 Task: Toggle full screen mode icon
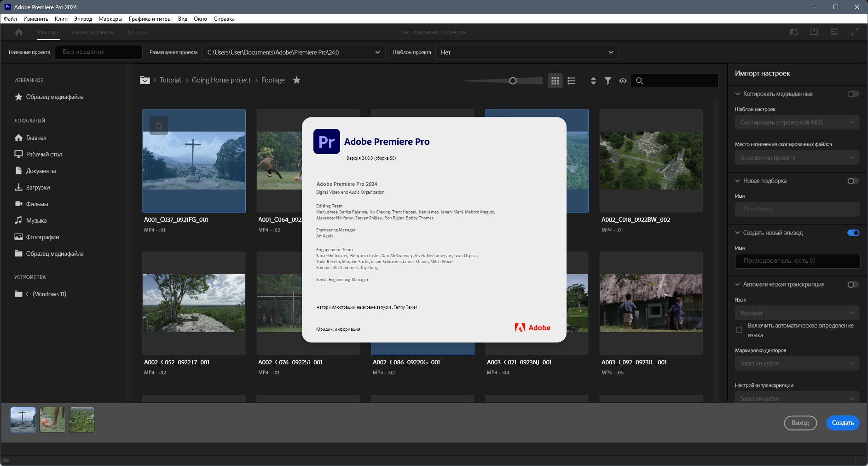coord(855,32)
